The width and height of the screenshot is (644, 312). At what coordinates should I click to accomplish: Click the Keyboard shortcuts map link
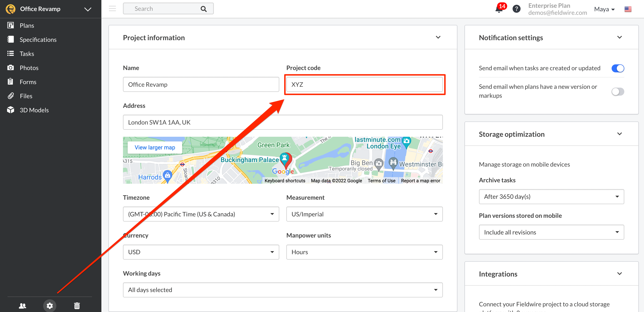click(x=285, y=180)
